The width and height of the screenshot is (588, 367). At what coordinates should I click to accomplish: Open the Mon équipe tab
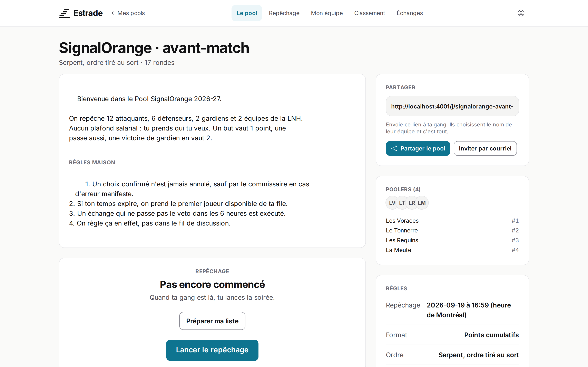(327, 13)
